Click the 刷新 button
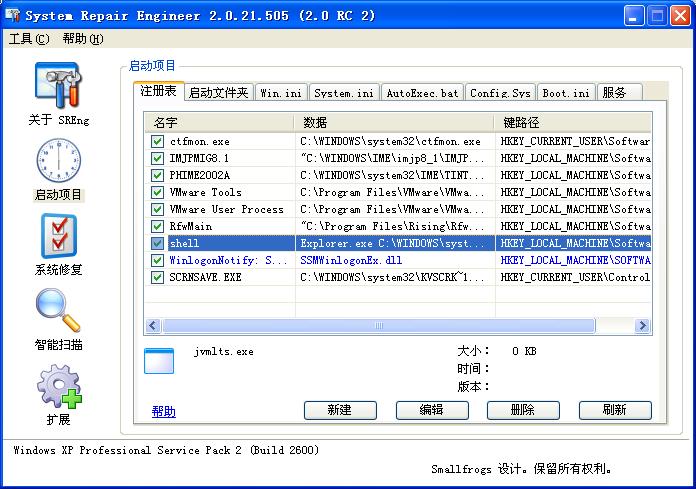 click(615, 410)
